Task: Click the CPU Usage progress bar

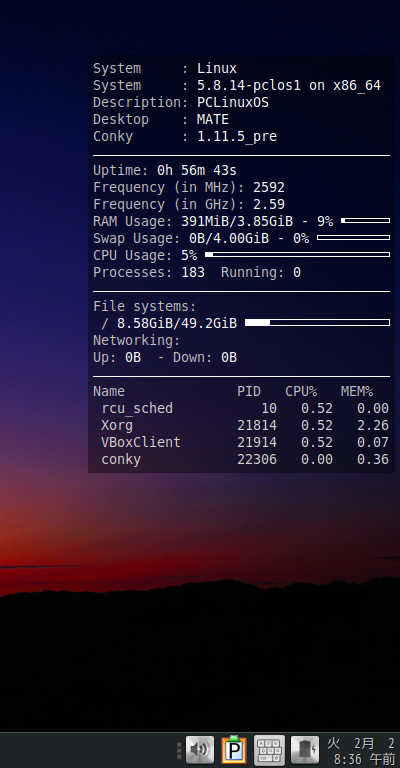Action: [x=297, y=255]
